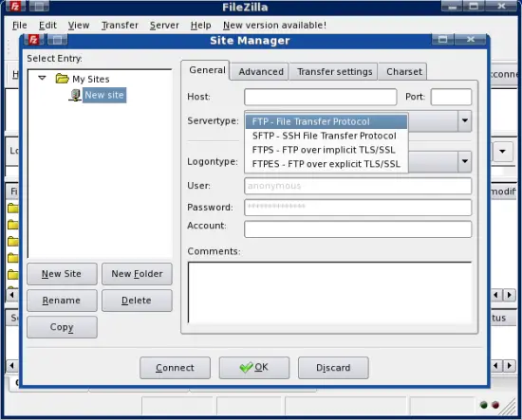Click the window sticky icon in the FileZilla title bar
This screenshot has height=420, width=522.
(x=39, y=6)
